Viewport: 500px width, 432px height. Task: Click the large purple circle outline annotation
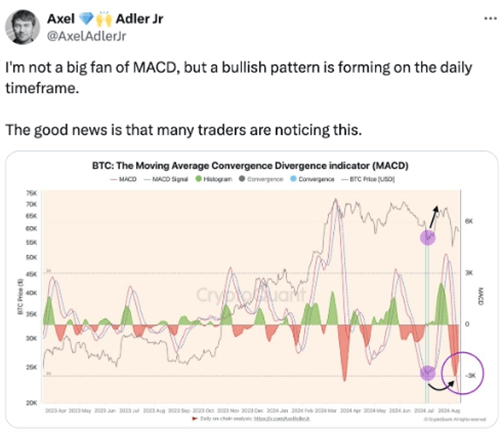(462, 373)
